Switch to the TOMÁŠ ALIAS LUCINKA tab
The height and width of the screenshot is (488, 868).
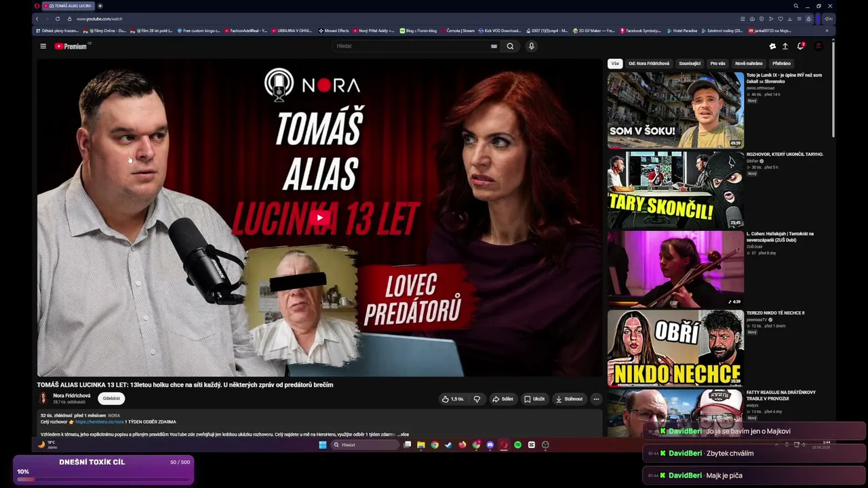[x=68, y=5]
